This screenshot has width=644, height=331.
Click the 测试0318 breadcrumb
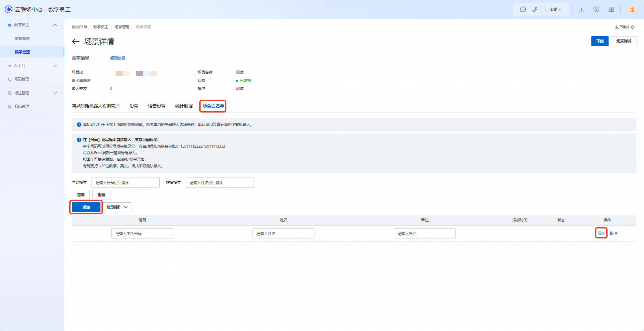click(x=79, y=27)
